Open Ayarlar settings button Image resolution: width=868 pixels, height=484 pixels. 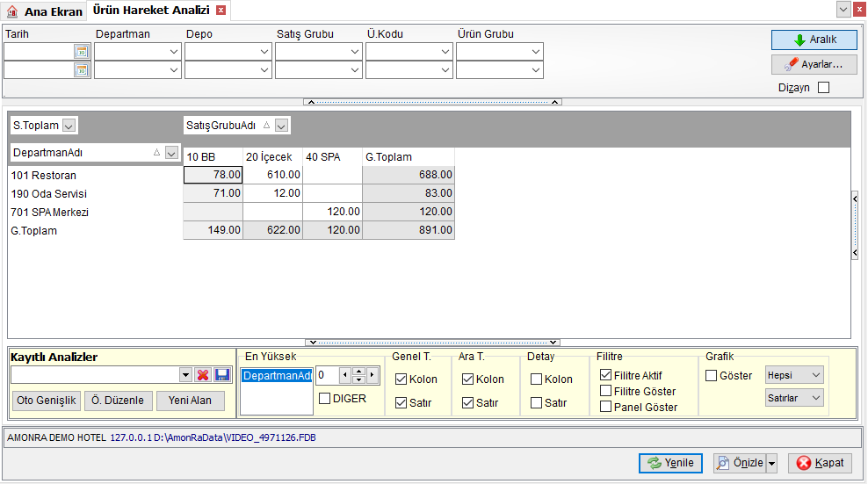tap(814, 64)
